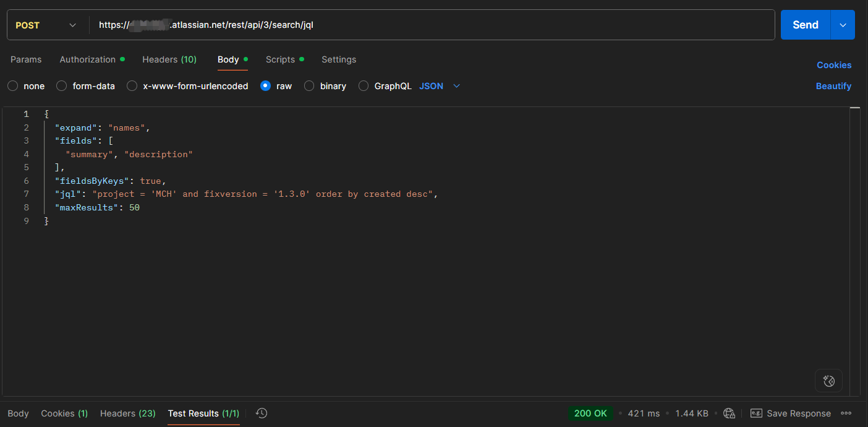868x427 pixels.
Task: Click the Beautify link
Action: tap(833, 86)
